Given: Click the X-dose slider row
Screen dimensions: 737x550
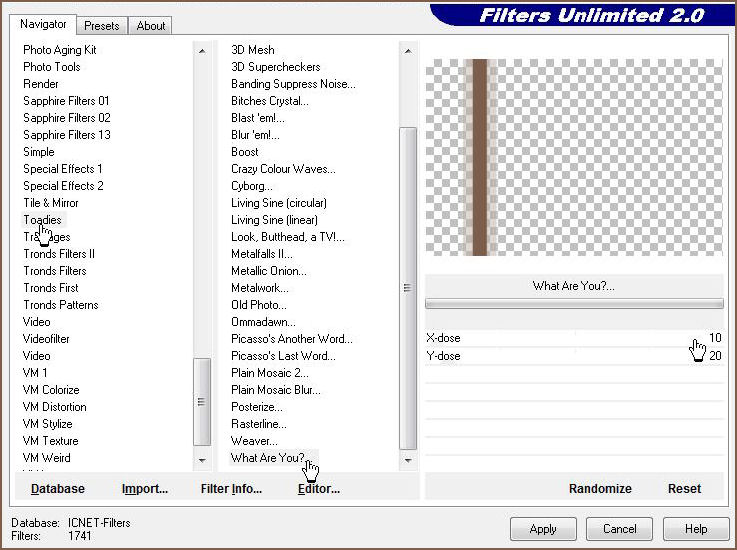Looking at the screenshot, I should [573, 338].
